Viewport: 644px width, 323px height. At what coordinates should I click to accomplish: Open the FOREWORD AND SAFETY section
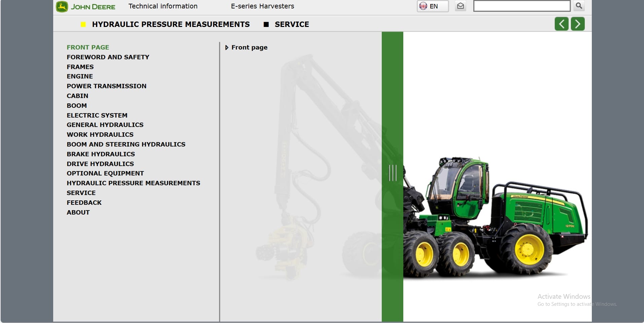click(x=108, y=57)
